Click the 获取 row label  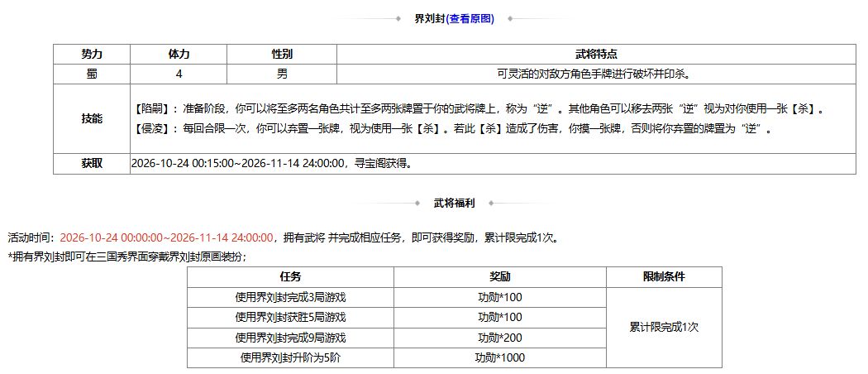92,164
